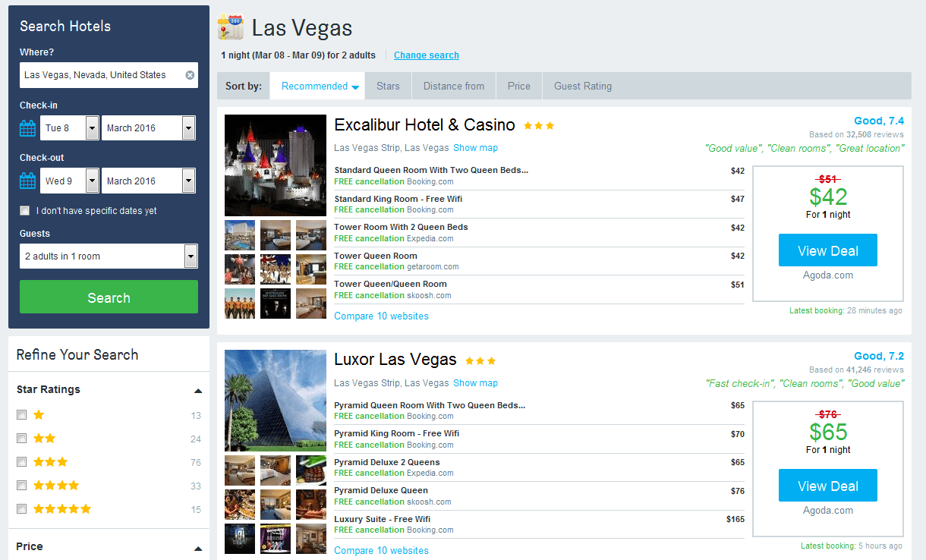
Task: Open the check-in day dropdown showing Tue 8
Action: (70, 128)
